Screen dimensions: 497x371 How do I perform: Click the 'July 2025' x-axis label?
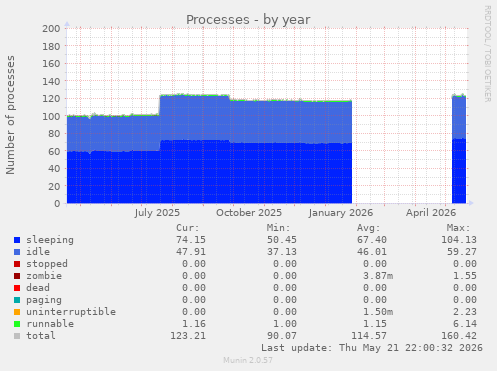coord(157,213)
